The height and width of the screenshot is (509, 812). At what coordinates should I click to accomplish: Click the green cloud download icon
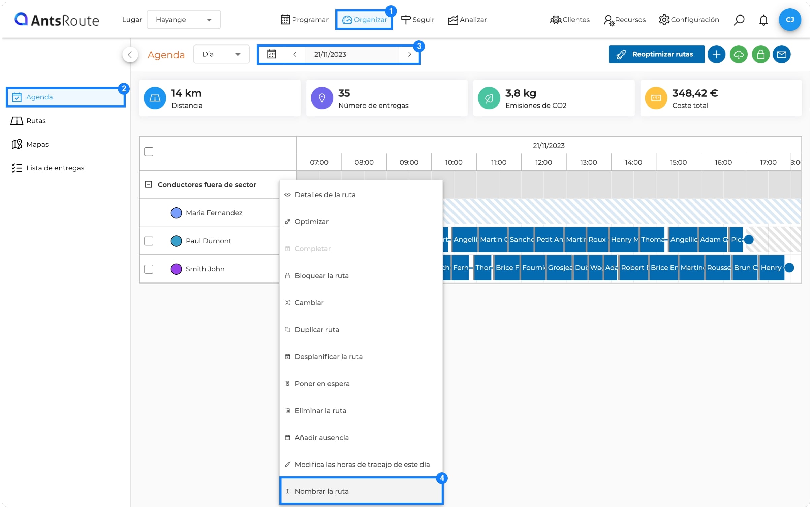(x=738, y=54)
